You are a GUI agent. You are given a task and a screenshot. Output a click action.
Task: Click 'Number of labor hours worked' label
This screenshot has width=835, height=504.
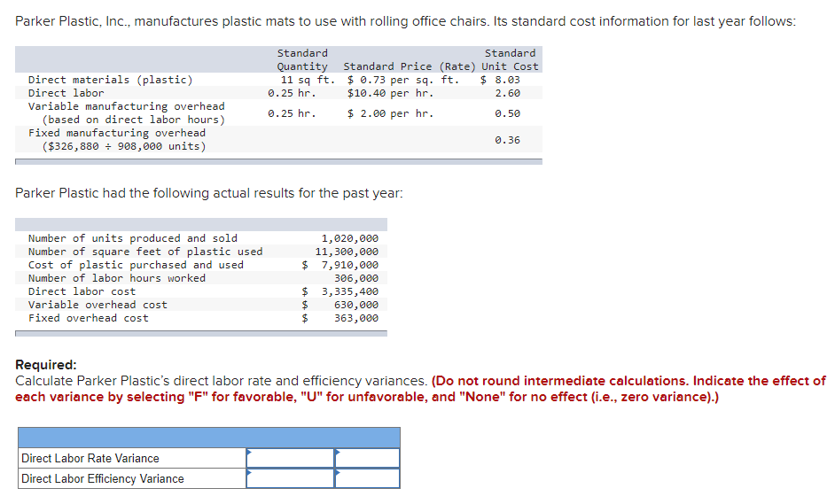117,278
